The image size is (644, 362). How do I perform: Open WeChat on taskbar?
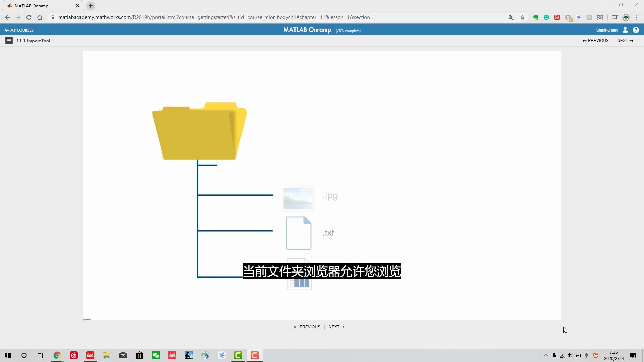click(x=156, y=355)
